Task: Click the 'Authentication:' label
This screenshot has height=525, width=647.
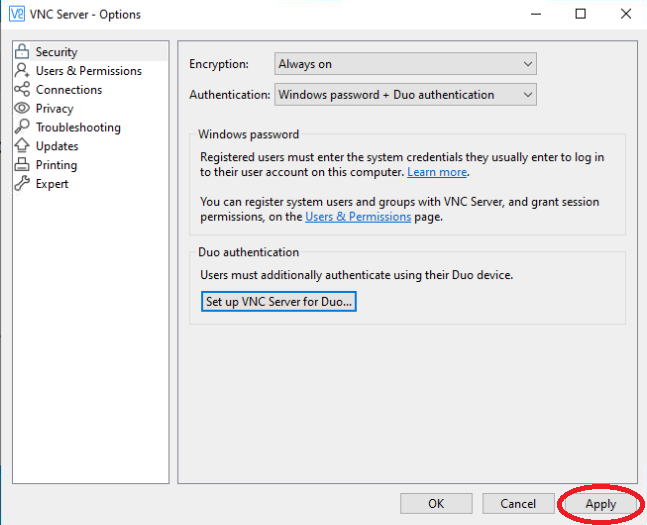Action: 230,95
